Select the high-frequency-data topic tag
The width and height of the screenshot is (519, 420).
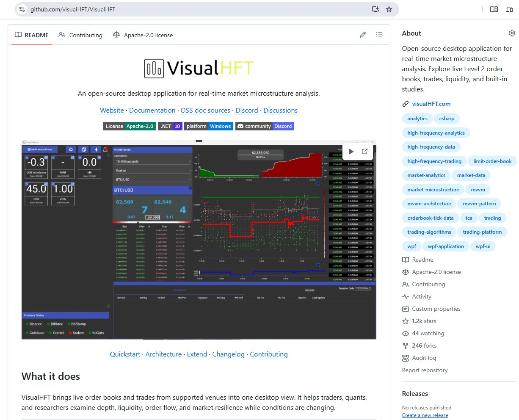pyautogui.click(x=431, y=147)
